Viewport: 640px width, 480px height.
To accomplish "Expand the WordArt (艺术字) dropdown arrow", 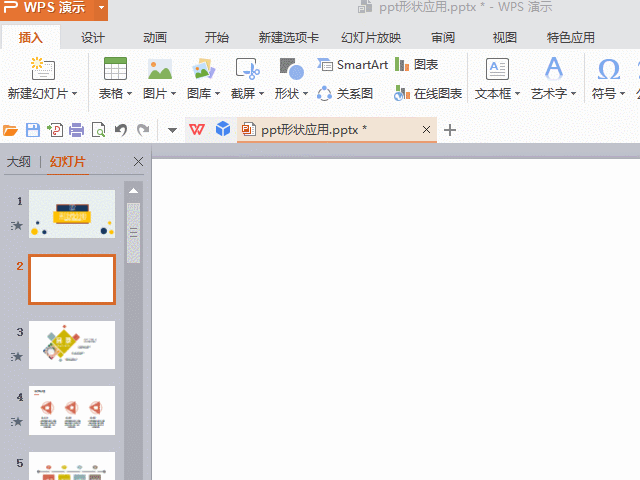I will [x=573, y=94].
